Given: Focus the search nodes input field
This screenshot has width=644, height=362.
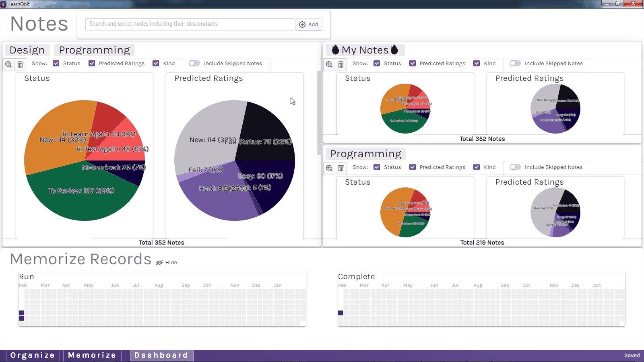Looking at the screenshot, I should (189, 24).
